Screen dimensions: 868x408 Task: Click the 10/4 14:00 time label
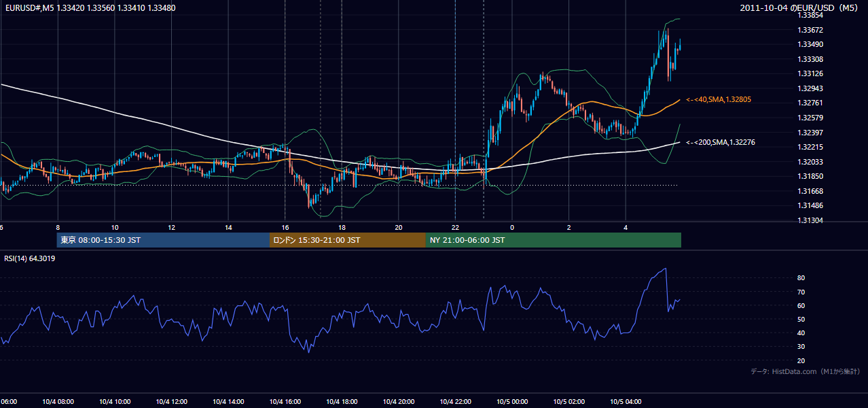tap(228, 402)
